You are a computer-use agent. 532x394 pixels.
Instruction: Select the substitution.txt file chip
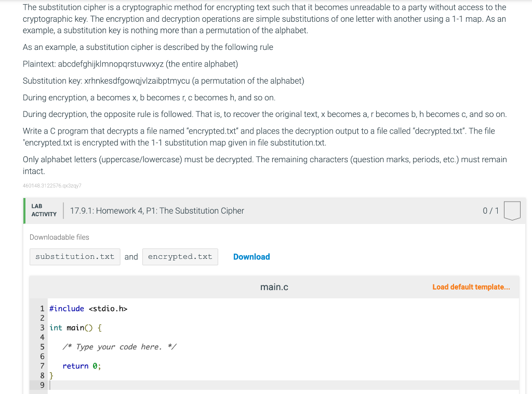click(74, 256)
